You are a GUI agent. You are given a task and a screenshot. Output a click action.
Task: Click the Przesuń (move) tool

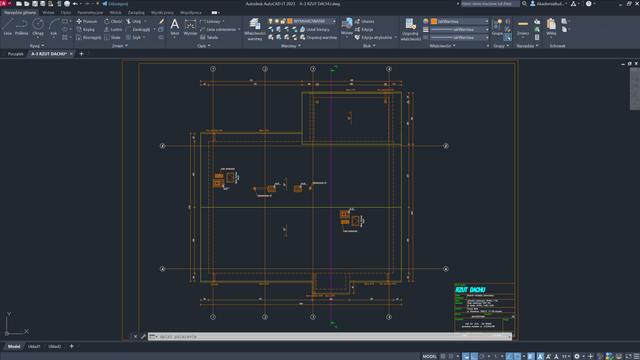[87, 21]
